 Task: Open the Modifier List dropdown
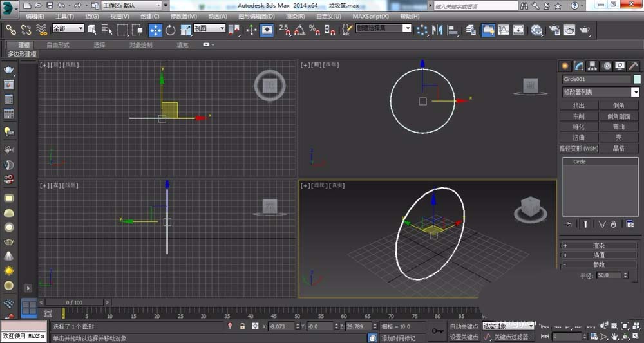click(x=600, y=92)
